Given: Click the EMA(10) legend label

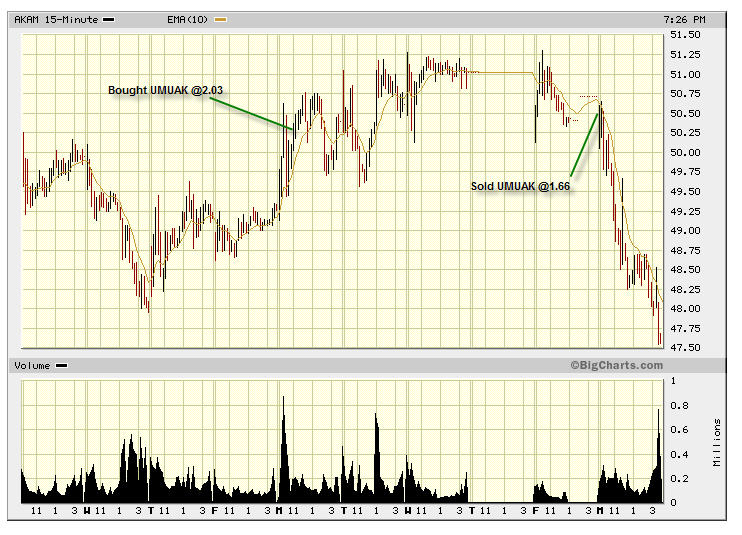Looking at the screenshot, I should point(187,20).
